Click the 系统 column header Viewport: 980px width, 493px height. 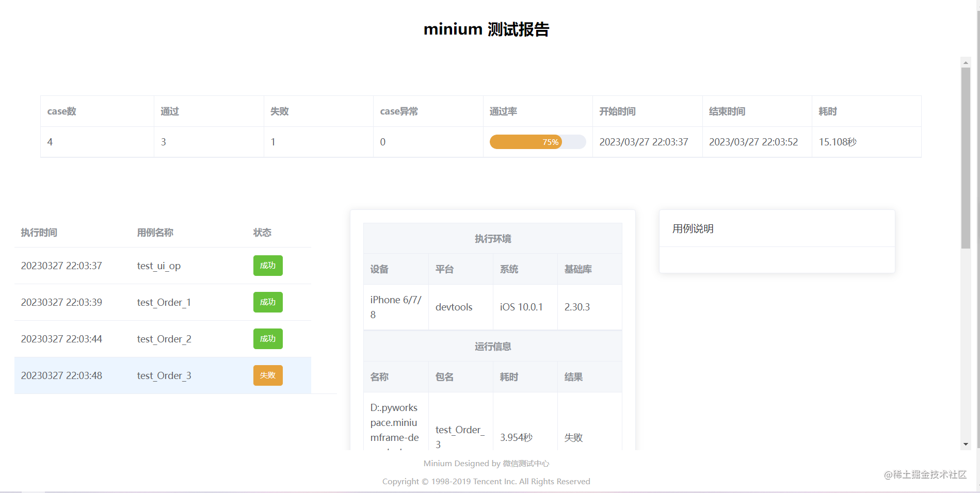(509, 269)
